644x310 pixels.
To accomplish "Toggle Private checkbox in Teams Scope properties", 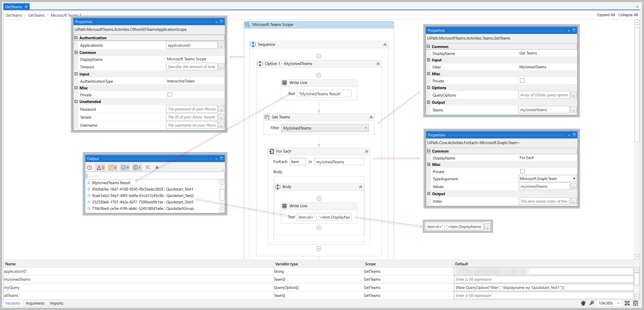I will click(x=170, y=95).
